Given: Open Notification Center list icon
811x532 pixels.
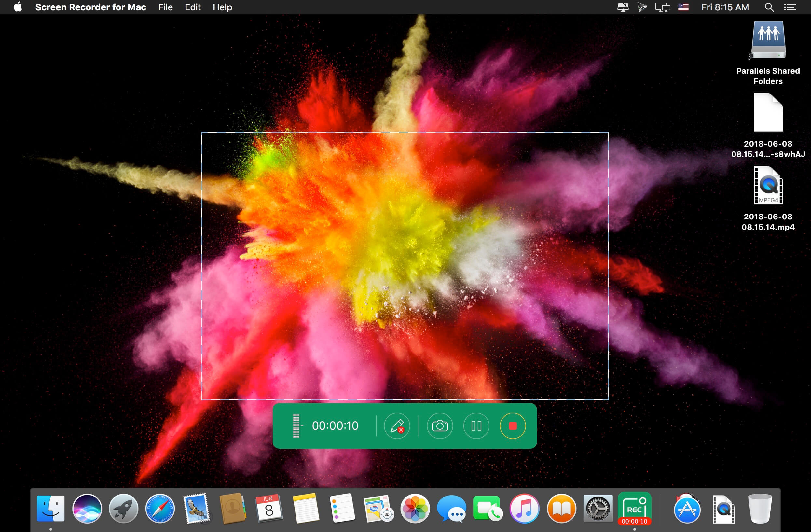Looking at the screenshot, I should [x=790, y=7].
